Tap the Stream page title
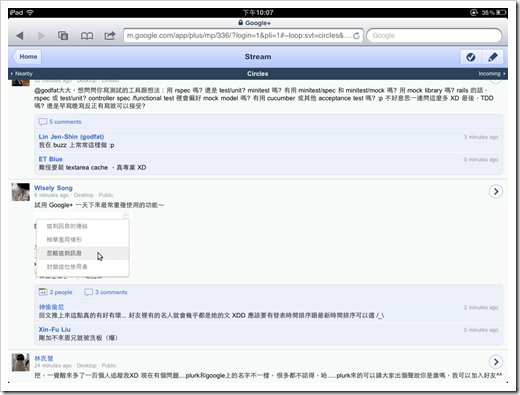The image size is (520, 395). 258,57
